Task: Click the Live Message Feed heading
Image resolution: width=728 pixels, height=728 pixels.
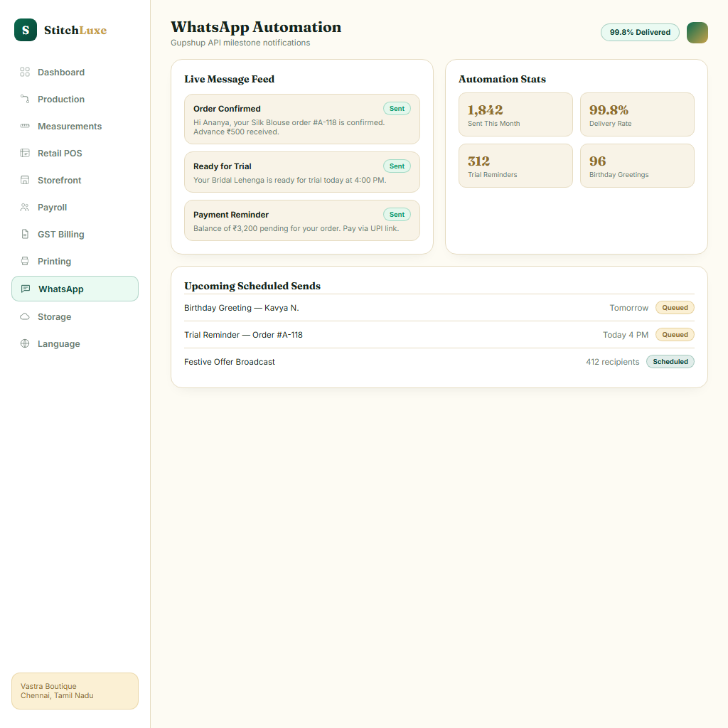Action: click(230, 79)
